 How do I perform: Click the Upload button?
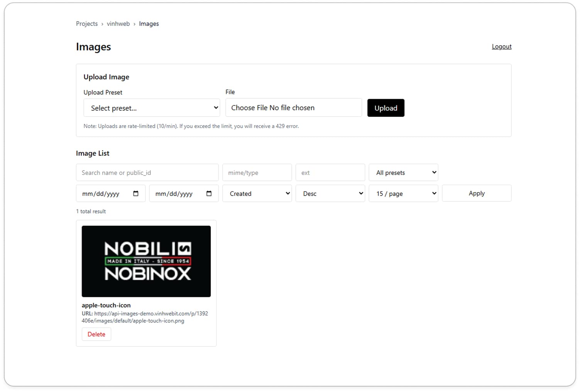tap(386, 108)
